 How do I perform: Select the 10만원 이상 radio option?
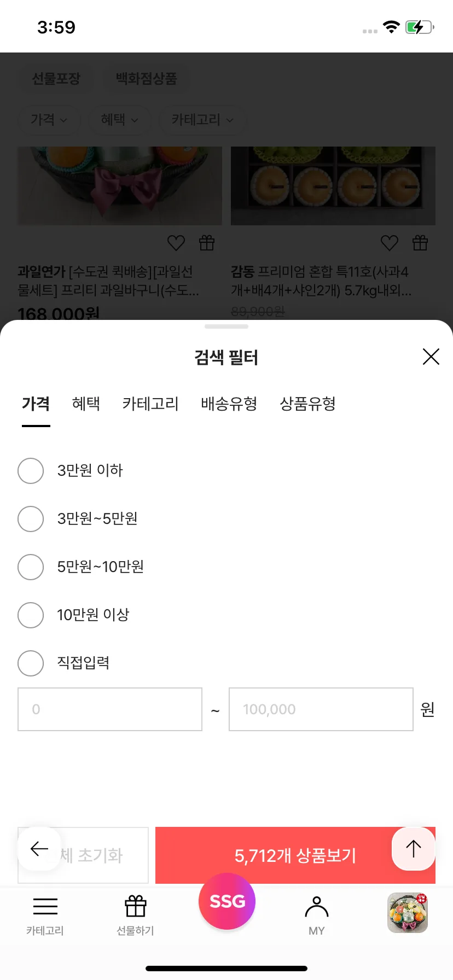pos(31,615)
